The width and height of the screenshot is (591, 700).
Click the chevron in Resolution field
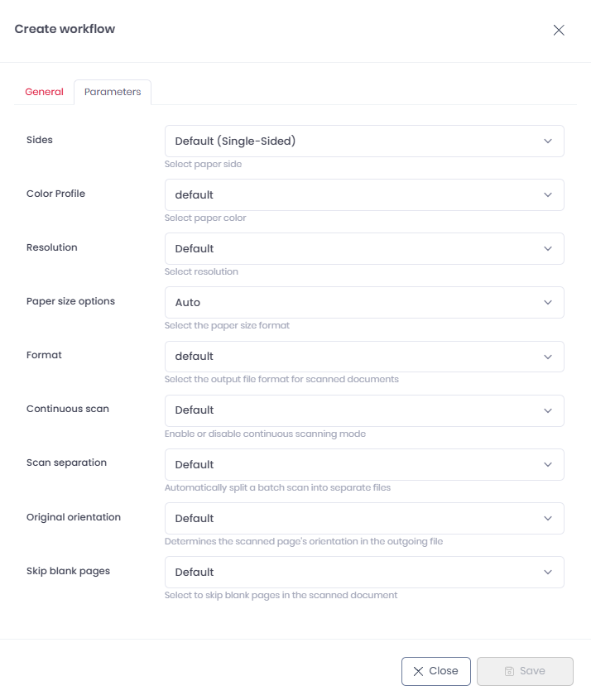[548, 249]
